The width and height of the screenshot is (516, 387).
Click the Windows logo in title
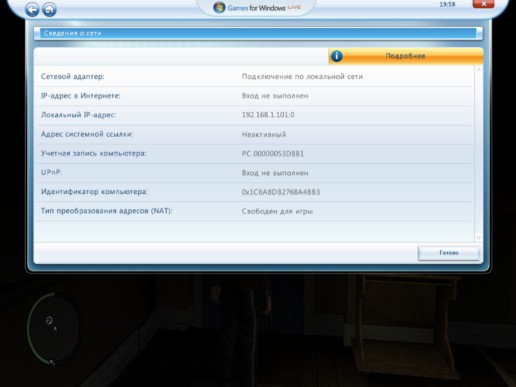coord(219,7)
